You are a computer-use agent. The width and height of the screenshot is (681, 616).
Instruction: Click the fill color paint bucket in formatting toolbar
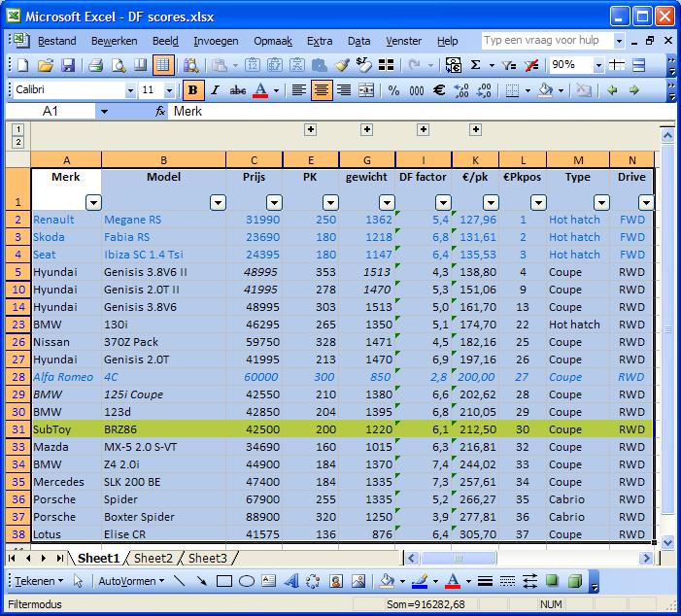pyautogui.click(x=545, y=90)
